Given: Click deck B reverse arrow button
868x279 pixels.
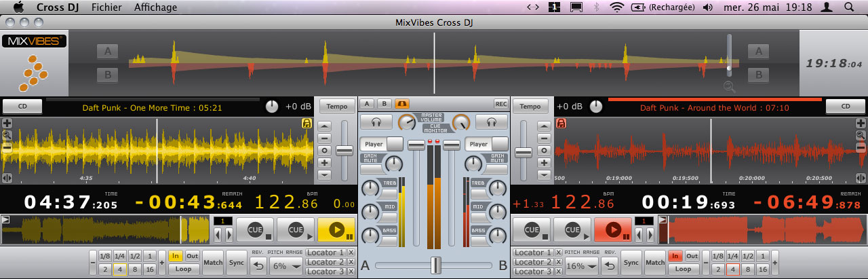Looking at the screenshot, I should click(609, 266).
